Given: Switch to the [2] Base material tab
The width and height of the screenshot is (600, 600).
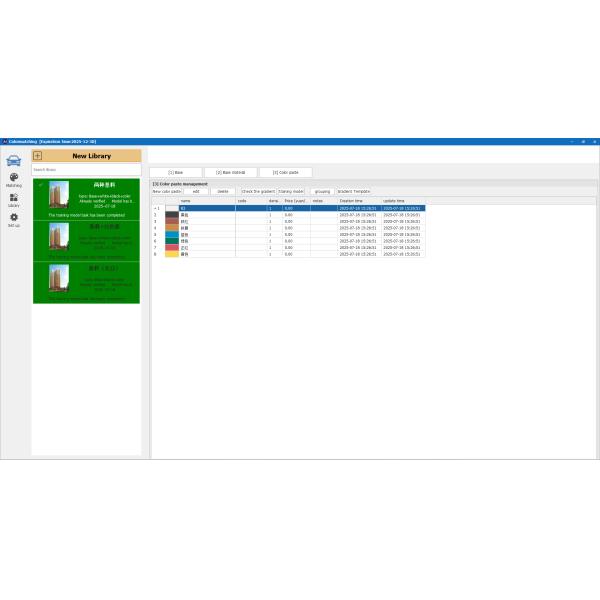Looking at the screenshot, I should [x=230, y=172].
